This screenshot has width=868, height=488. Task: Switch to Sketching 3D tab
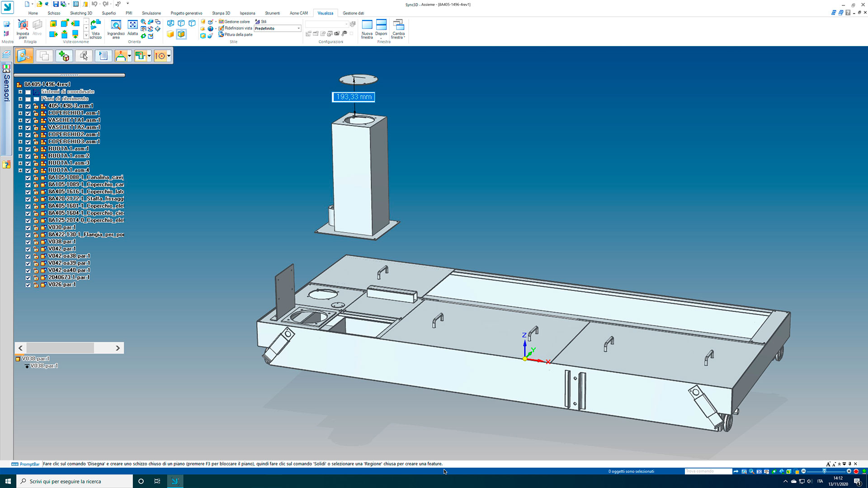[x=81, y=13]
